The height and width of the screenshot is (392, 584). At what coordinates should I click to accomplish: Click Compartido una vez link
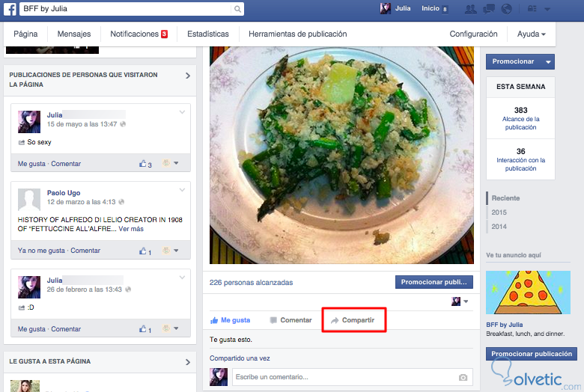click(x=240, y=358)
